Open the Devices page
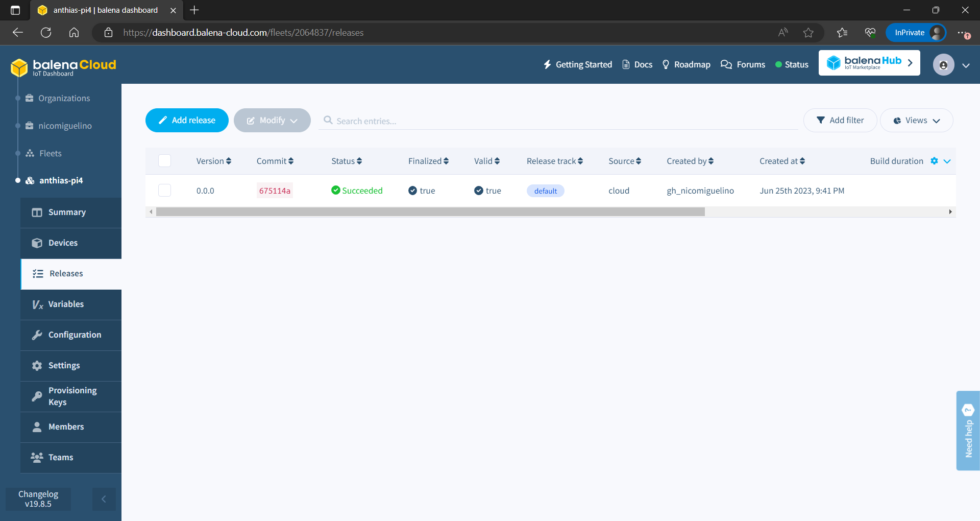This screenshot has width=980, height=521. (x=71, y=243)
